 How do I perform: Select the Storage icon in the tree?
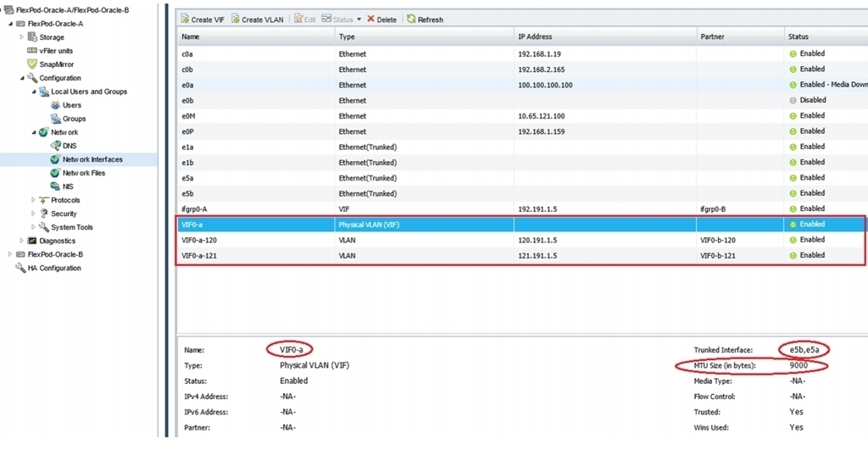[x=33, y=37]
